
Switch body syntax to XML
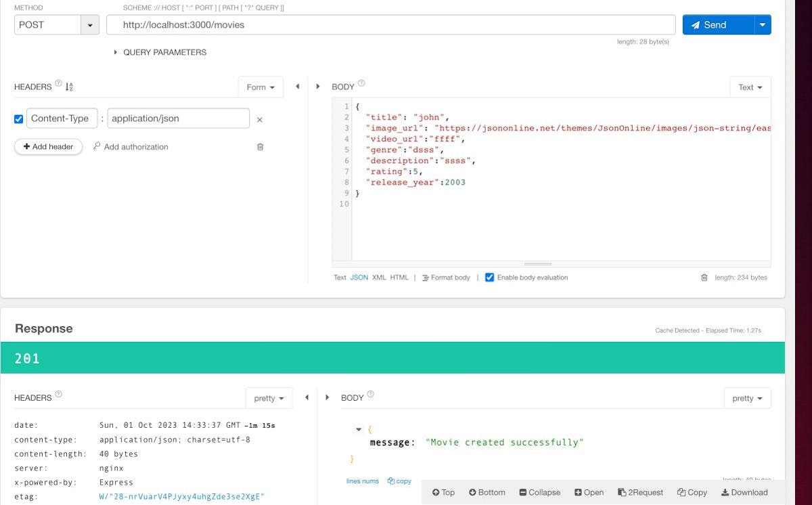[x=379, y=278]
